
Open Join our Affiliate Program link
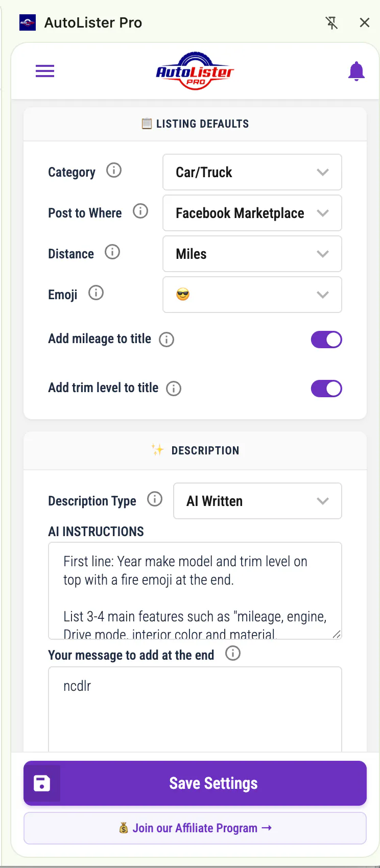click(195, 828)
